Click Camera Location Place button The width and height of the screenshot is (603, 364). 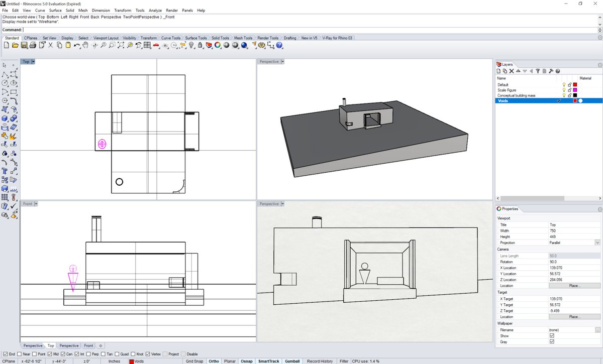coord(574,286)
